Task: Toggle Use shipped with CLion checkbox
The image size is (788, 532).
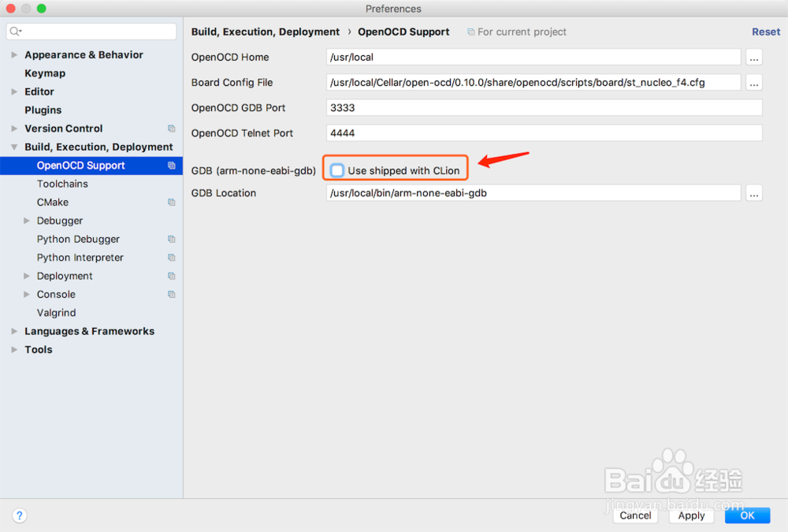Action: [337, 170]
